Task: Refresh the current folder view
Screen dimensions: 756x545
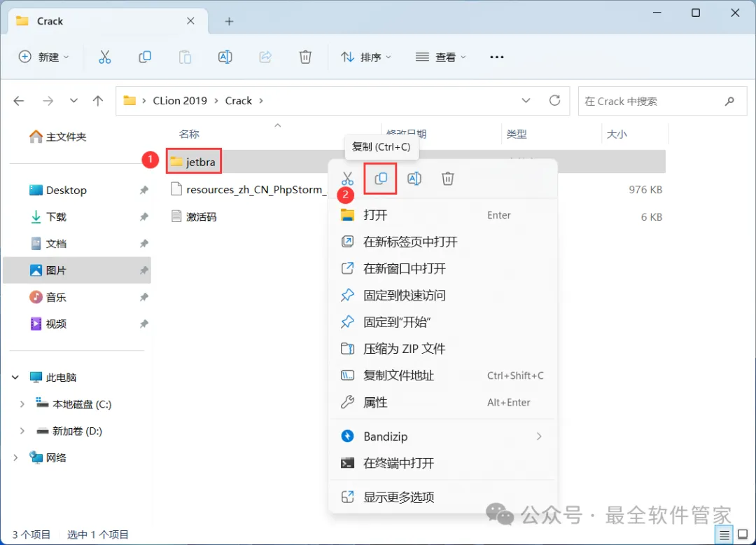Action: (x=555, y=100)
